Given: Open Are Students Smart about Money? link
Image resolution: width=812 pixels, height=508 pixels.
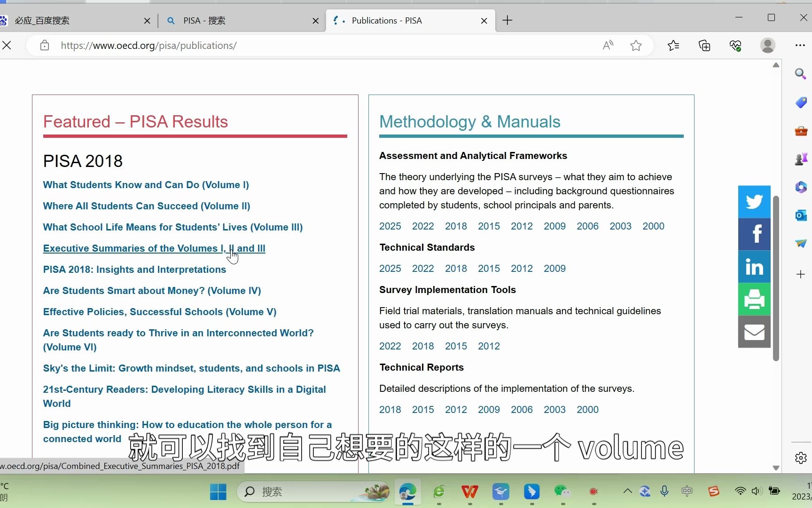Looking at the screenshot, I should tap(152, 291).
